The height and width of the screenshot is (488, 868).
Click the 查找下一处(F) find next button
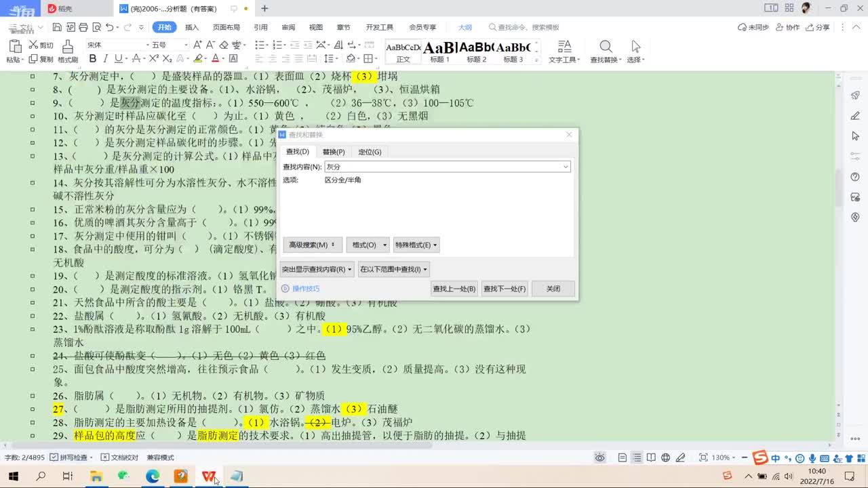click(505, 289)
